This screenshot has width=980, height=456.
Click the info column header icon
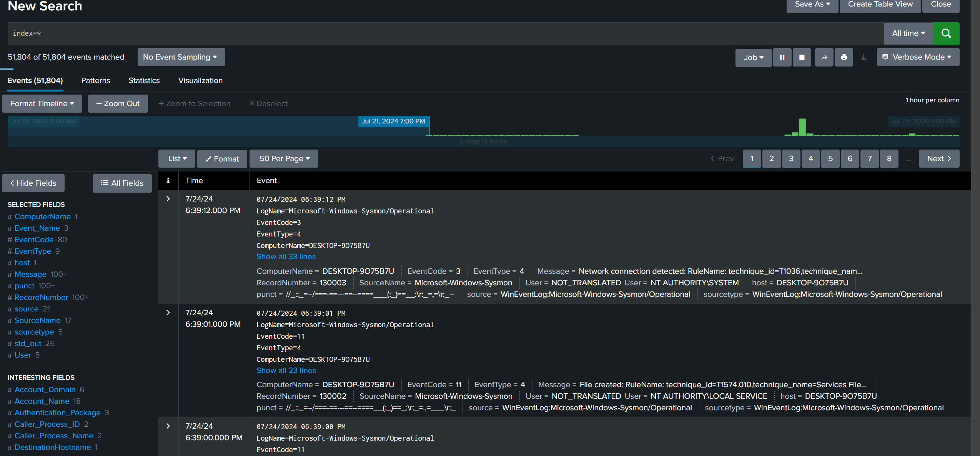pos(168,180)
